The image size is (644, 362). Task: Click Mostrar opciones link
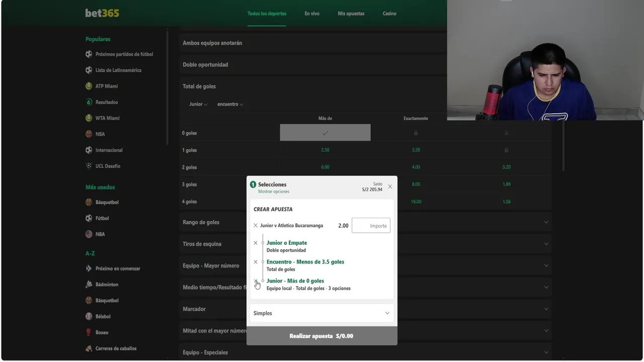tap(274, 192)
